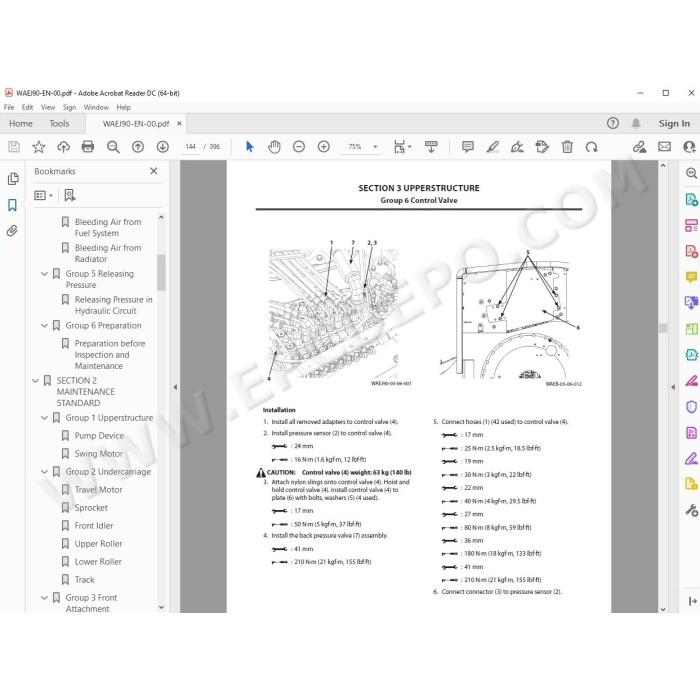This screenshot has height=700, width=700.
Task: Print the document
Action: tap(88, 147)
